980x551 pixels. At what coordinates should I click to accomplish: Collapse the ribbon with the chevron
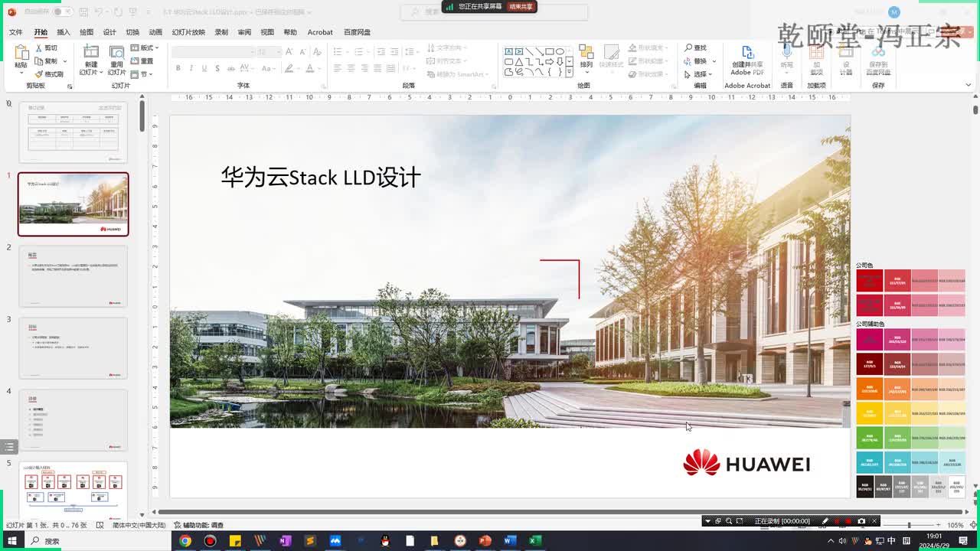pos(970,86)
